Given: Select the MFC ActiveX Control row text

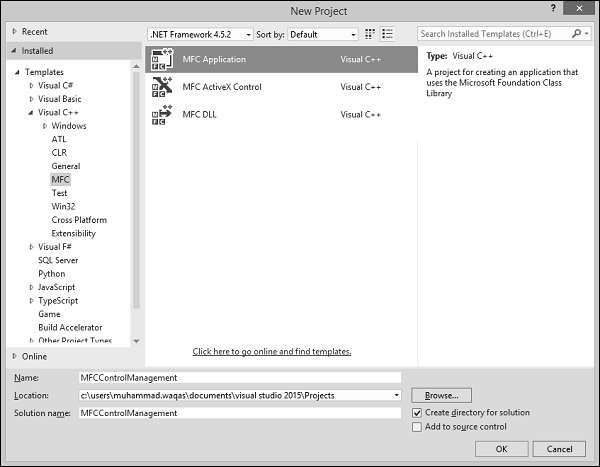Looking at the screenshot, I should click(222, 87).
